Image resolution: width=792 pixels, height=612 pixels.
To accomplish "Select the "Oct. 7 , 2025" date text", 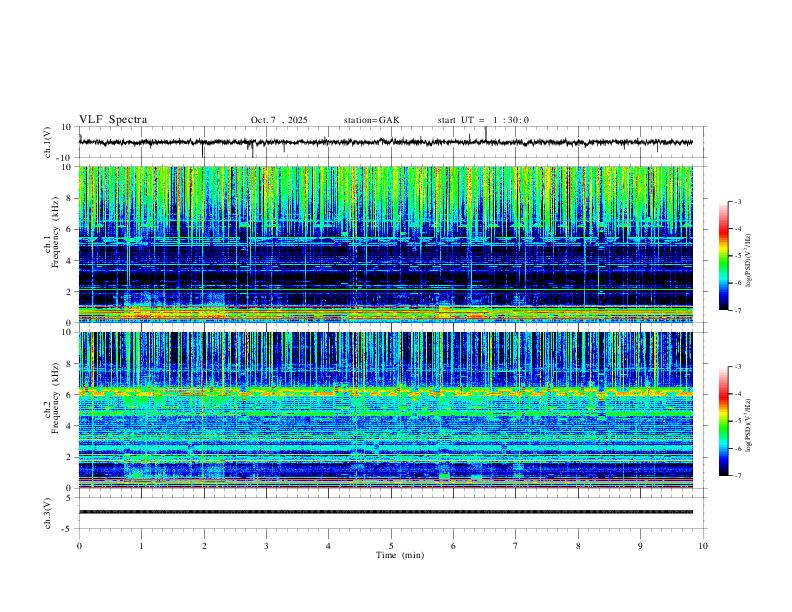I will click(x=279, y=120).
